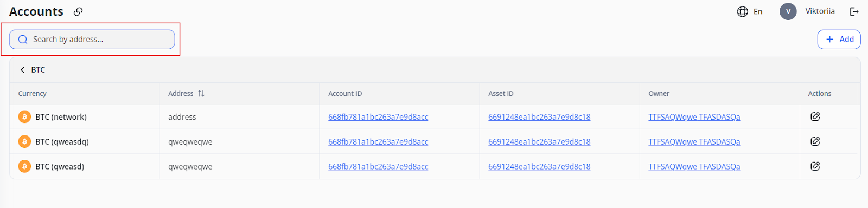Click the plus icon in Add button
The height and width of the screenshot is (208, 868).
click(829, 40)
